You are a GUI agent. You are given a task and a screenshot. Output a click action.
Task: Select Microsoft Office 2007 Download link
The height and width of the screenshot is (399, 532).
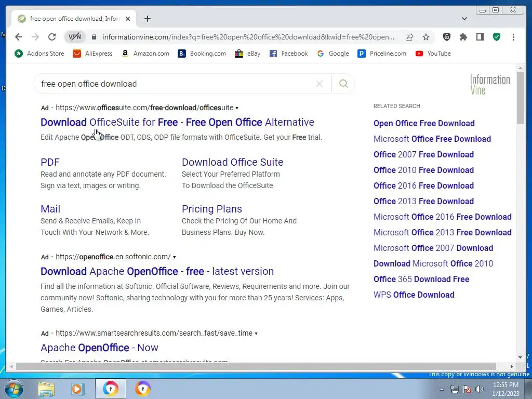(433, 248)
